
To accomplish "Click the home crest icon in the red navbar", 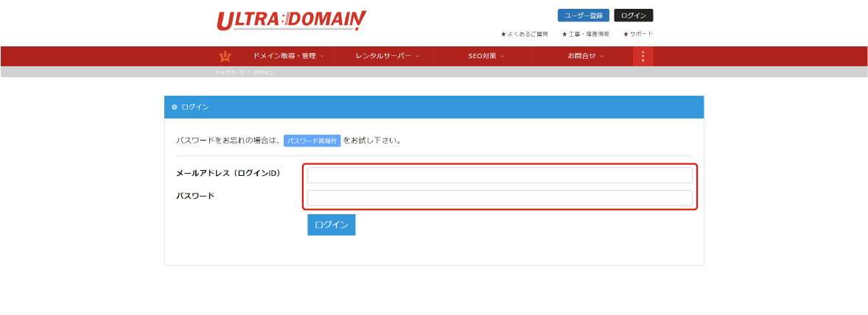I will (x=225, y=56).
